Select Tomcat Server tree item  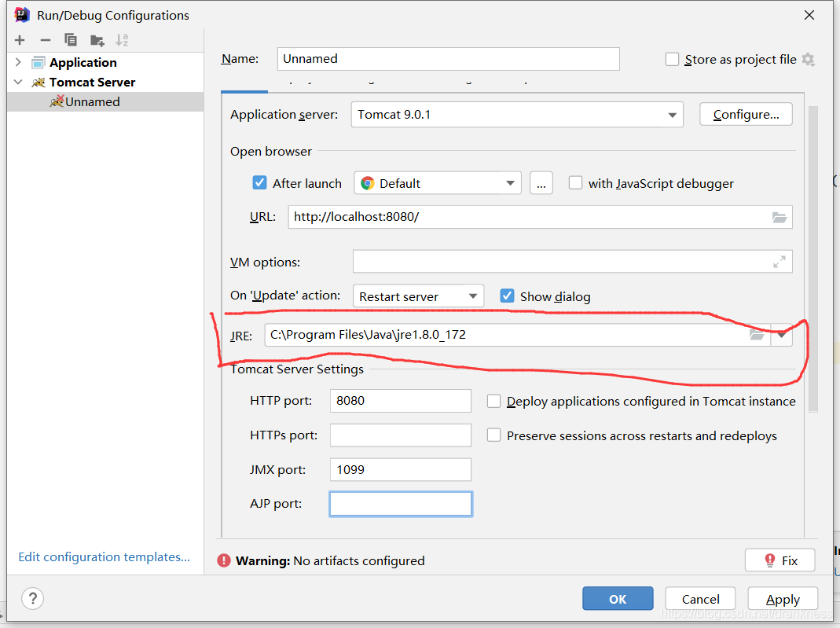coord(92,83)
